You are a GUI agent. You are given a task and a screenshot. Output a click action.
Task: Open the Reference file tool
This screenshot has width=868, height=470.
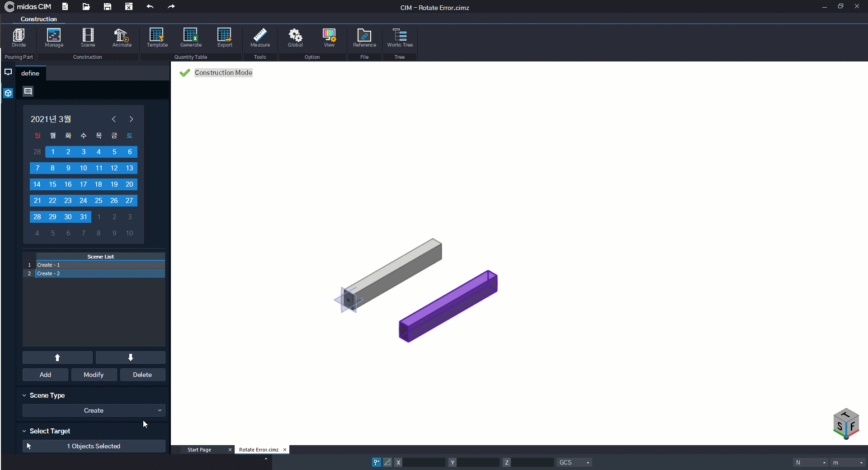(364, 38)
